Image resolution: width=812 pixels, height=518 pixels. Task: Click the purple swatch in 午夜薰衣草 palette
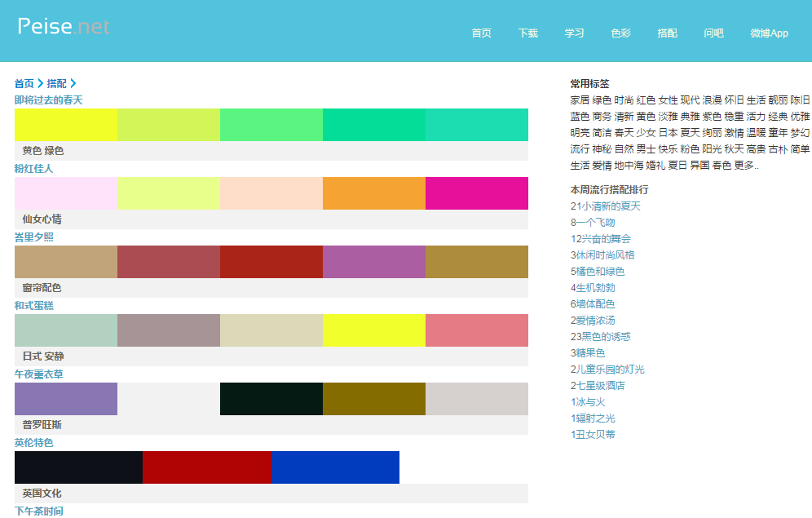coord(65,399)
